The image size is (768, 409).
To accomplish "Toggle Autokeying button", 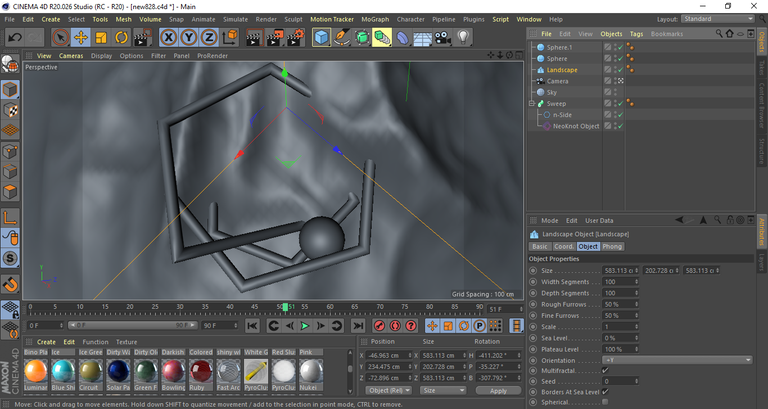I will (x=395, y=325).
